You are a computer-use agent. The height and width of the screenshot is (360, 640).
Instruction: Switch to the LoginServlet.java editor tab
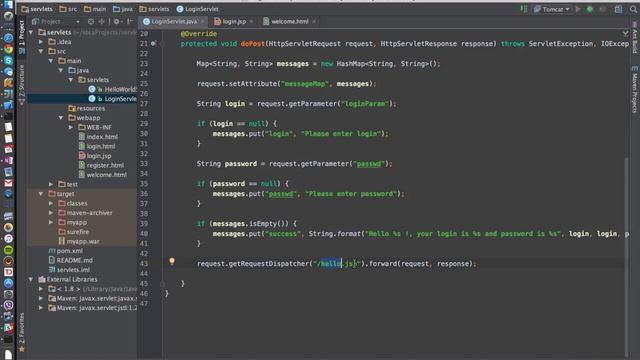173,22
